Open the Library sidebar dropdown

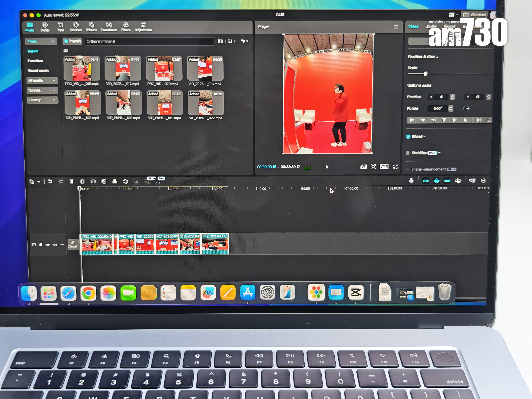(54, 100)
